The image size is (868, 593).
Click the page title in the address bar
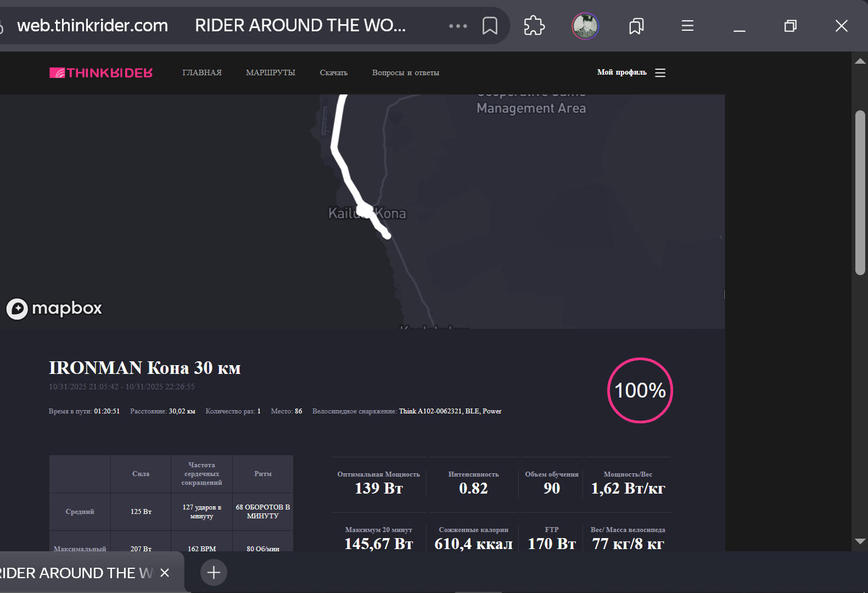pos(300,25)
